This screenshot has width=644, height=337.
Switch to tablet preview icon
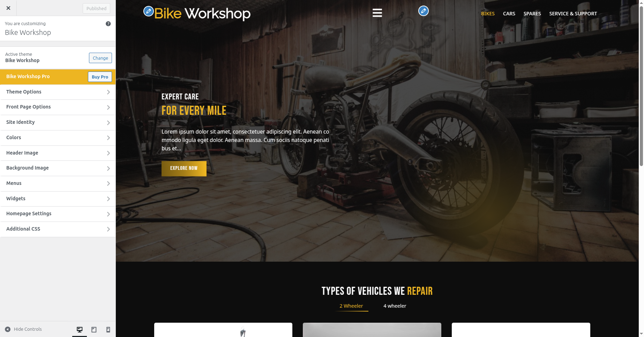tap(94, 329)
